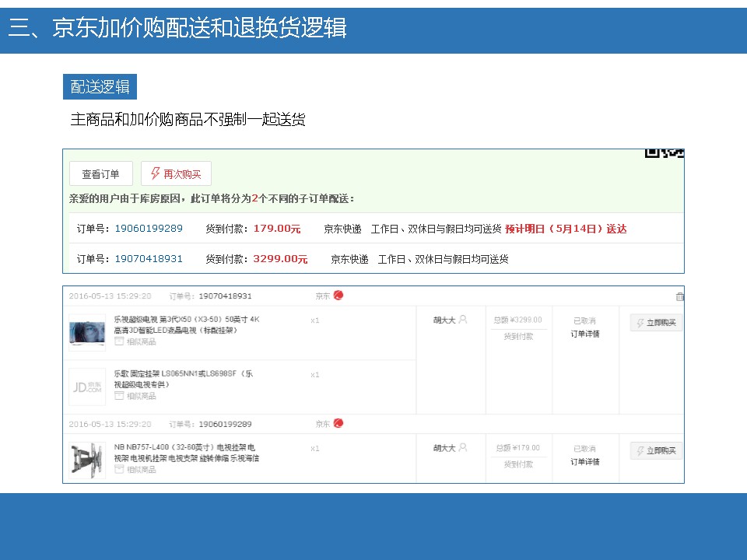The height and width of the screenshot is (560, 747).
Task: Click the 胡大大 name in the 179.00 order
Action: 444,448
